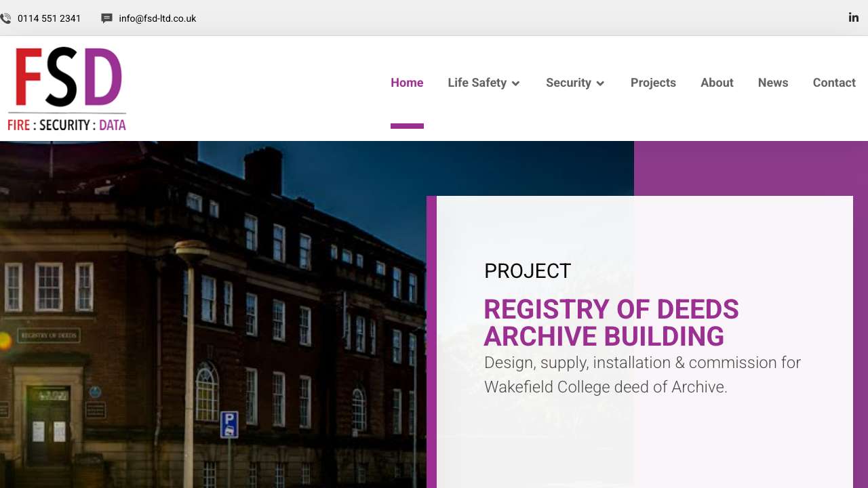Click the email message icon

106,18
